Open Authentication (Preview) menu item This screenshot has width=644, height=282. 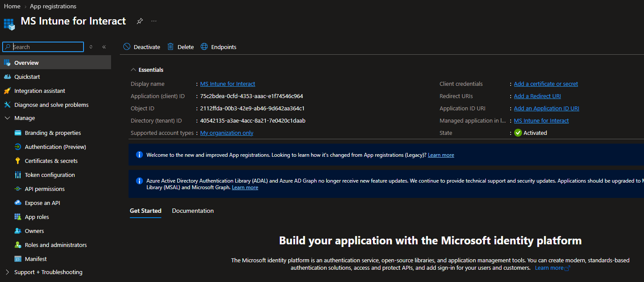click(x=56, y=147)
